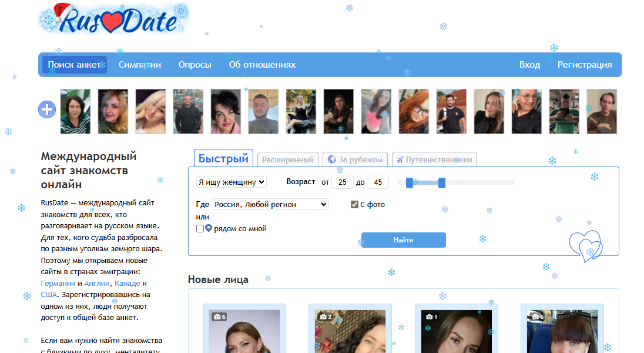Click the camera icon showing 2 photos
Viewport: 644px width, 353px height.
click(323, 317)
